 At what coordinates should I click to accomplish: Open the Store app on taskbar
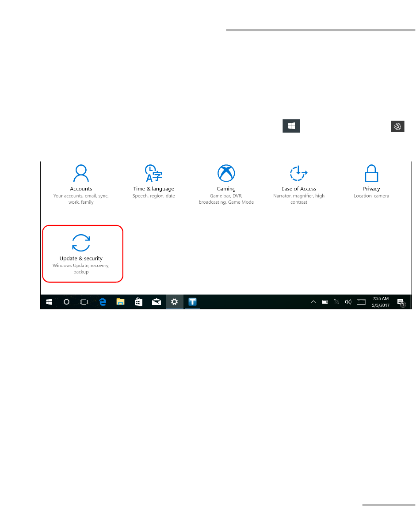138,302
